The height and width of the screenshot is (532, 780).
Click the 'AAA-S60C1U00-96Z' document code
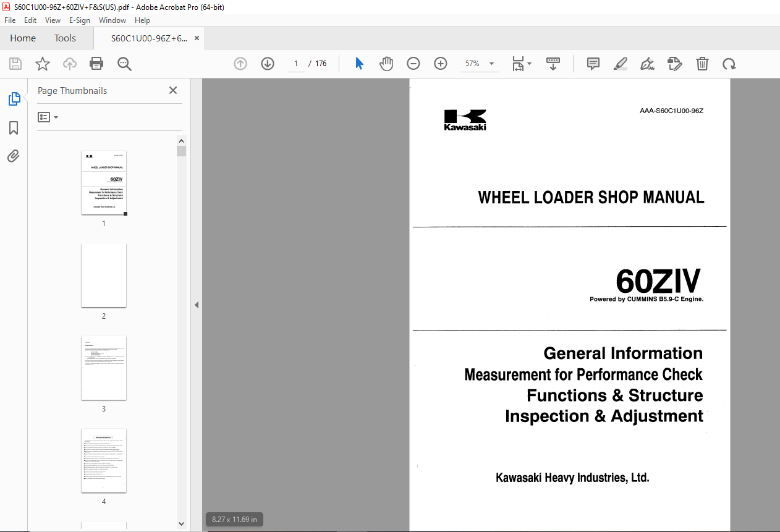click(x=672, y=111)
